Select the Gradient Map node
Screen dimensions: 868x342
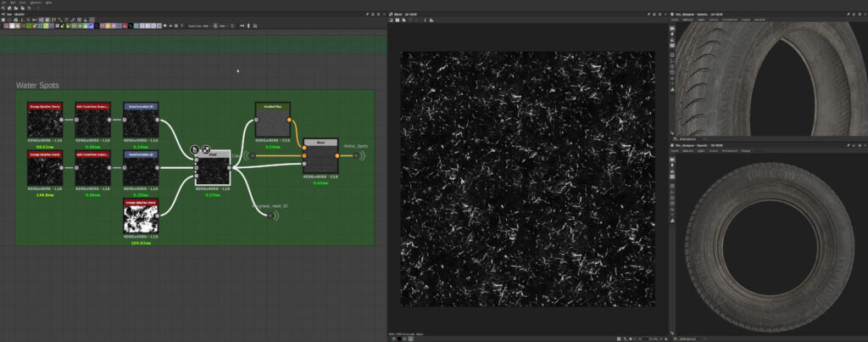point(272,121)
